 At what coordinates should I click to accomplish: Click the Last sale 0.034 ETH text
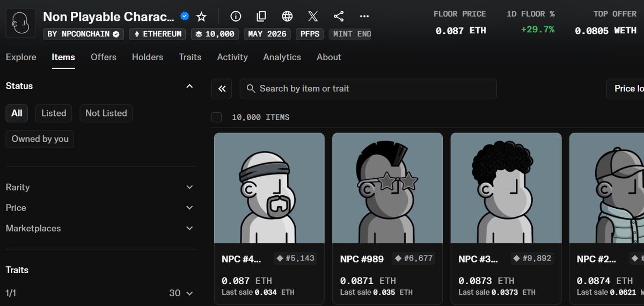click(x=258, y=292)
